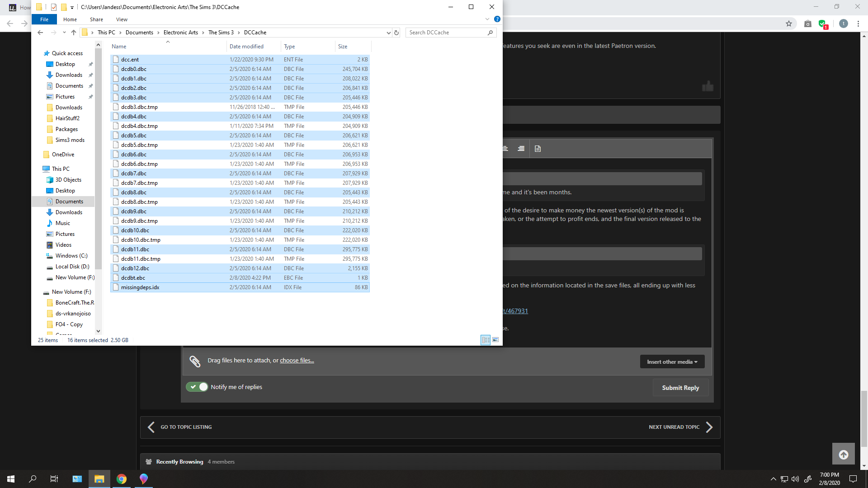Open the Chrome profile avatar
Image resolution: width=868 pixels, height=488 pixels.
click(843, 23)
